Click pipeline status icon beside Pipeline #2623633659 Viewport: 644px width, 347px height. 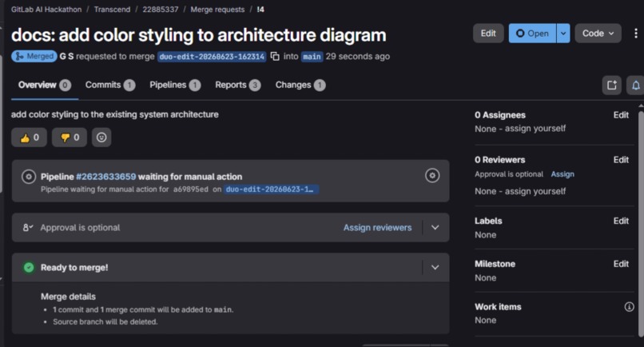pyautogui.click(x=29, y=177)
